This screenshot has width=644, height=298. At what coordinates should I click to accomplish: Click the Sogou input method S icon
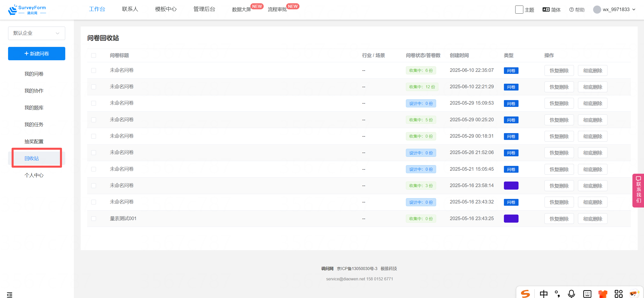[525, 294]
